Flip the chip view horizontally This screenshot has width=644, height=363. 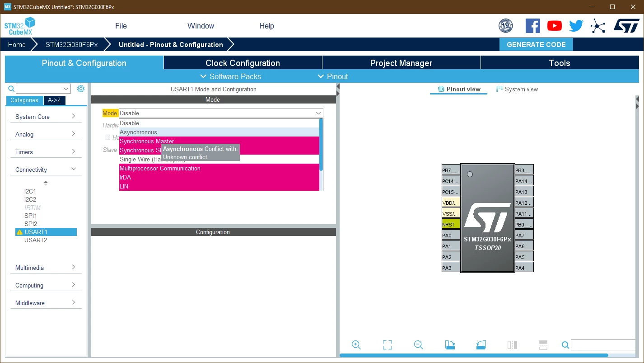coord(512,345)
